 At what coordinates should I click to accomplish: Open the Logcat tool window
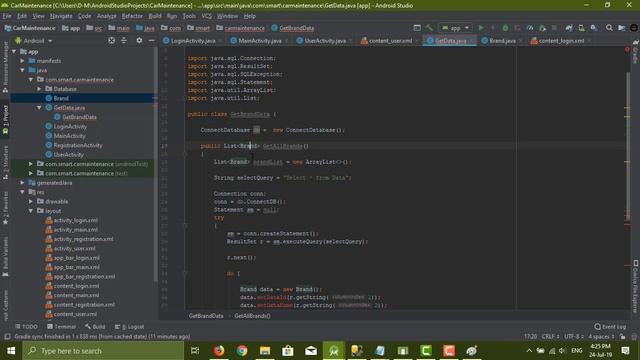pos(129,327)
